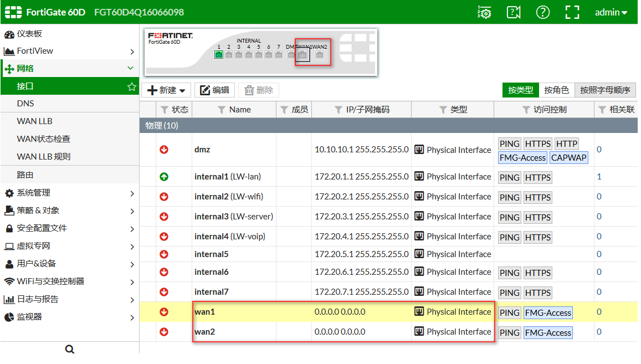
Task: Click the Name column filter icon
Action: (222, 110)
